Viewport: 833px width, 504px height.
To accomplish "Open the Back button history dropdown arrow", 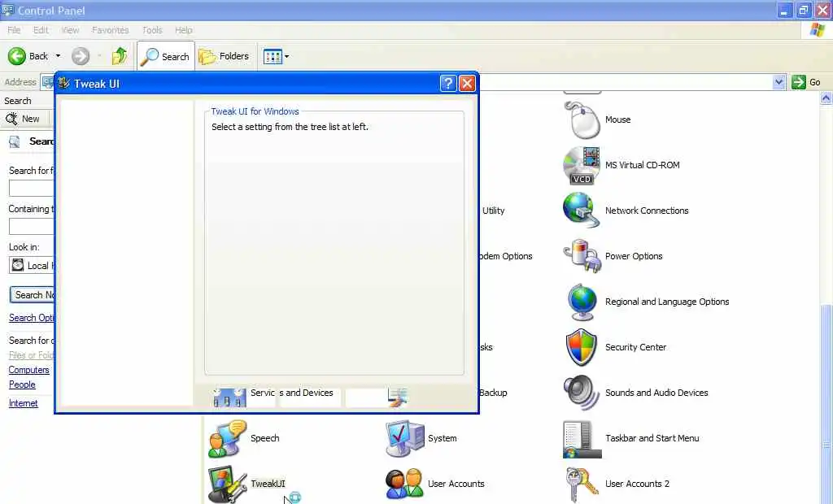I will [58, 56].
